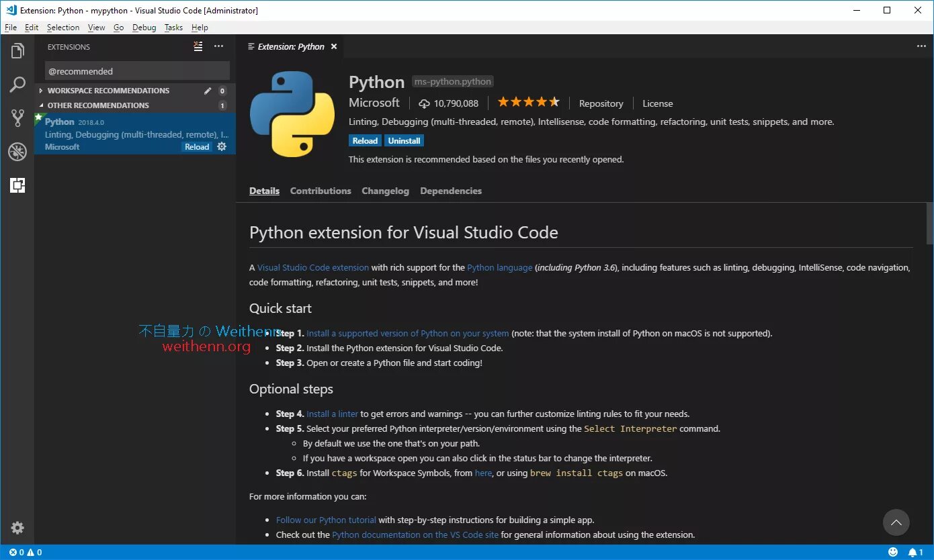Click the Microsoft publisher name in header

pyautogui.click(x=374, y=103)
